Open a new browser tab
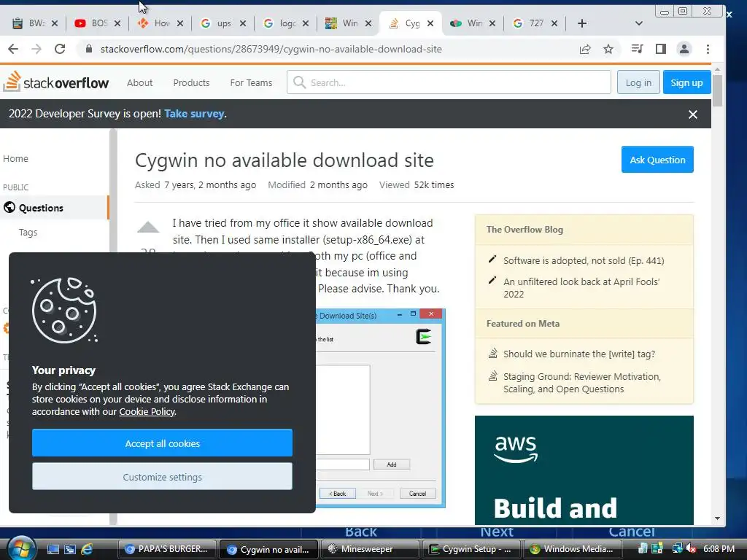 pyautogui.click(x=581, y=23)
